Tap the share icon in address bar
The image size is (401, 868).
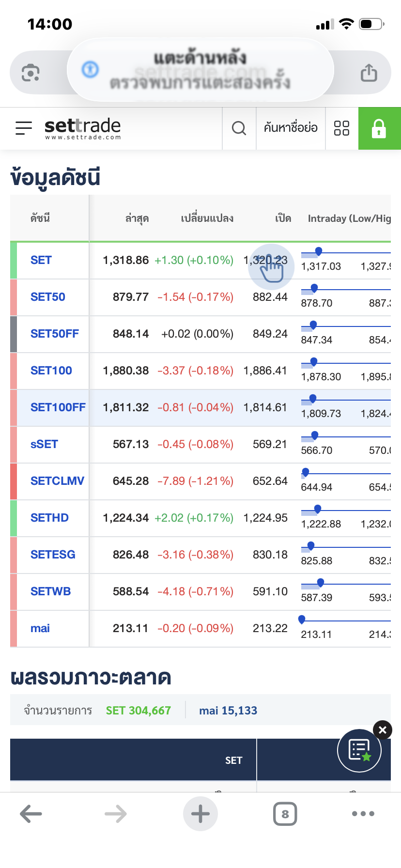pyautogui.click(x=369, y=73)
